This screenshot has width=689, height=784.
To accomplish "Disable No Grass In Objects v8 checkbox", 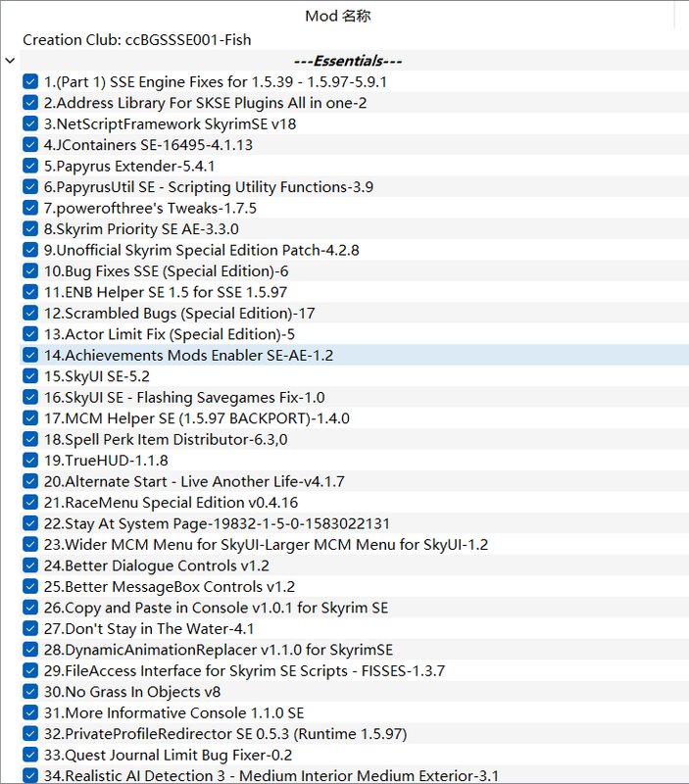I will (30, 692).
